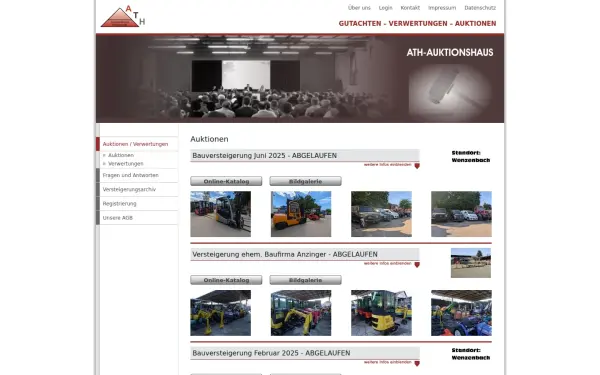Image resolution: width=600 pixels, height=375 pixels.
Task: Go to Registrierung in sidebar
Action: point(119,204)
